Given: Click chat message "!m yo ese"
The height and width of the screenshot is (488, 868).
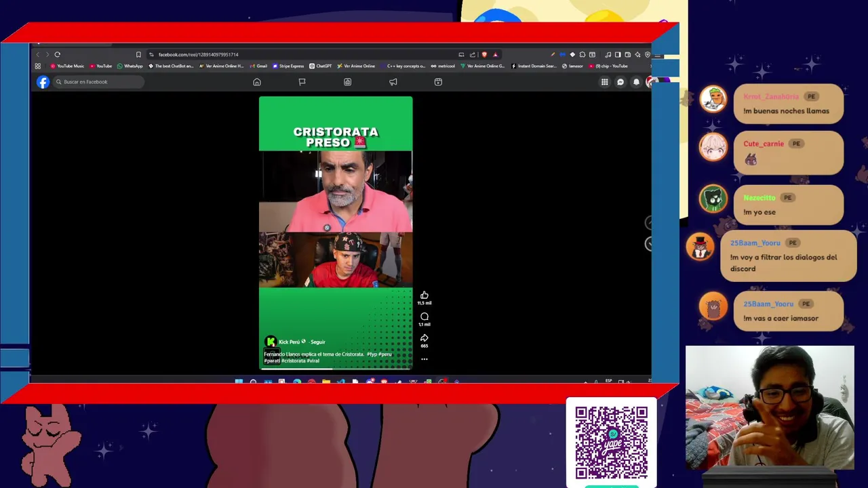Looking at the screenshot, I should 759,212.
